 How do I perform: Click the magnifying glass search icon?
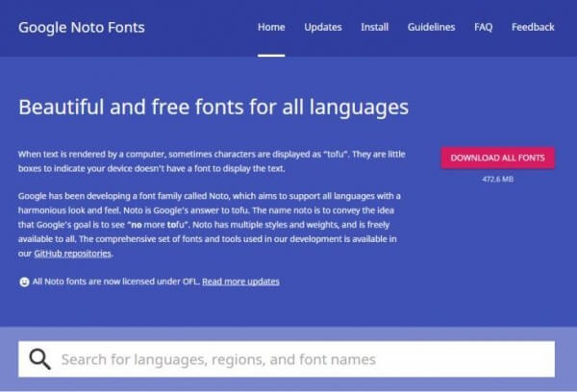click(39, 359)
